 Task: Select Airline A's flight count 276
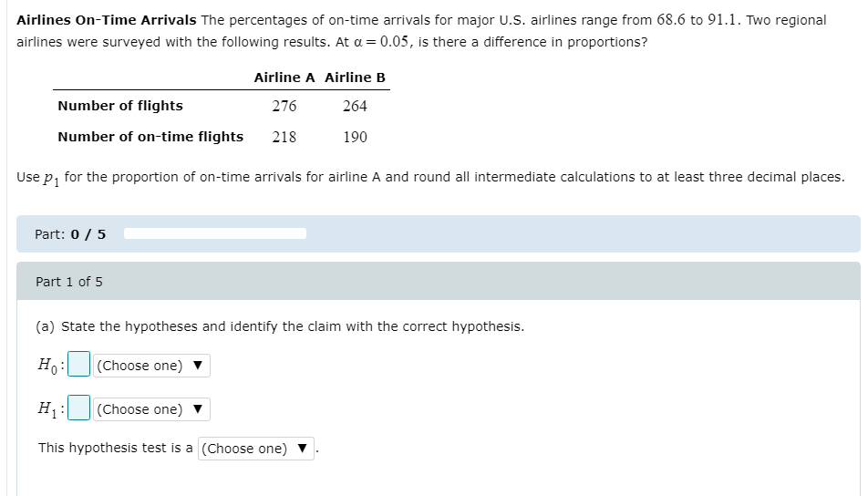point(284,106)
